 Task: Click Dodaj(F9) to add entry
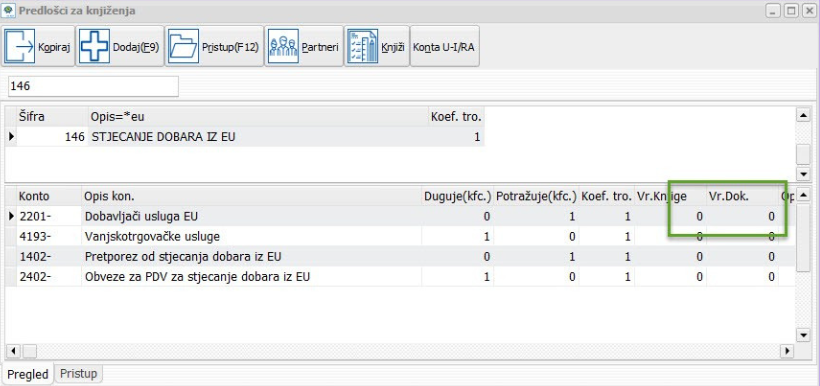120,47
